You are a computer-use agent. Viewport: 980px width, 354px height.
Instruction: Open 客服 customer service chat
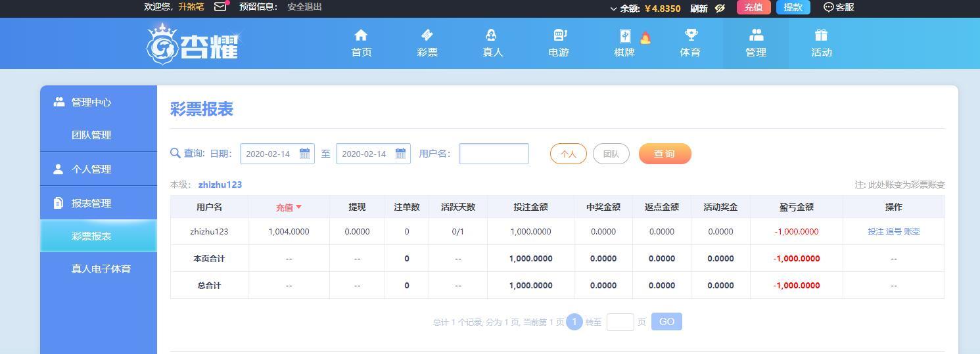pyautogui.click(x=839, y=7)
